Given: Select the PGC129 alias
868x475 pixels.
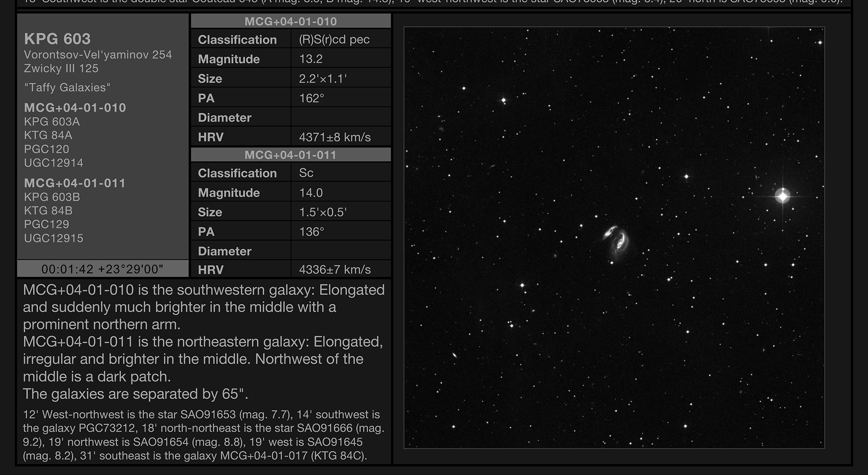Looking at the screenshot, I should pos(47,224).
